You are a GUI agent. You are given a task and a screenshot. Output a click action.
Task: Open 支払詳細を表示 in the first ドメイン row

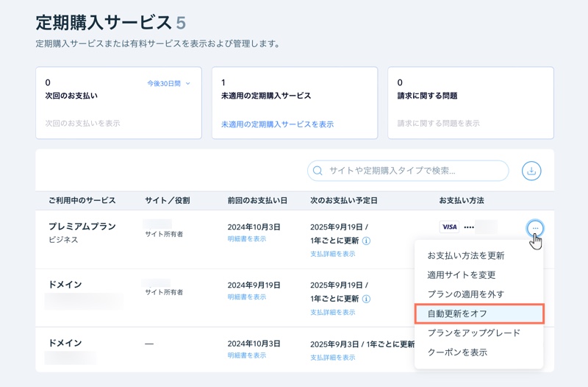333,312
